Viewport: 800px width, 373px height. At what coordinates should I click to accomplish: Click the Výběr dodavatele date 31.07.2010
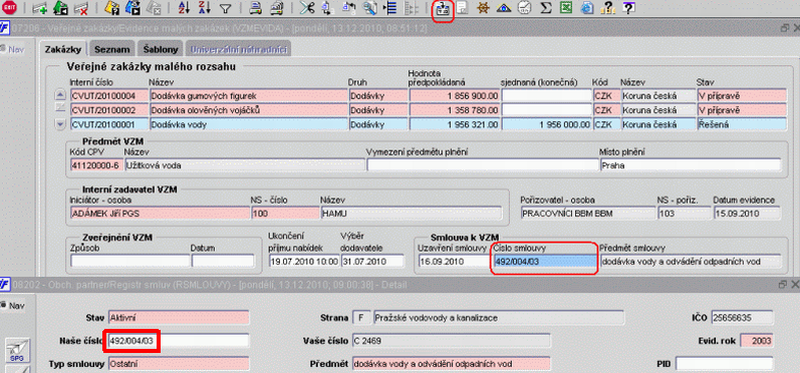tap(372, 261)
